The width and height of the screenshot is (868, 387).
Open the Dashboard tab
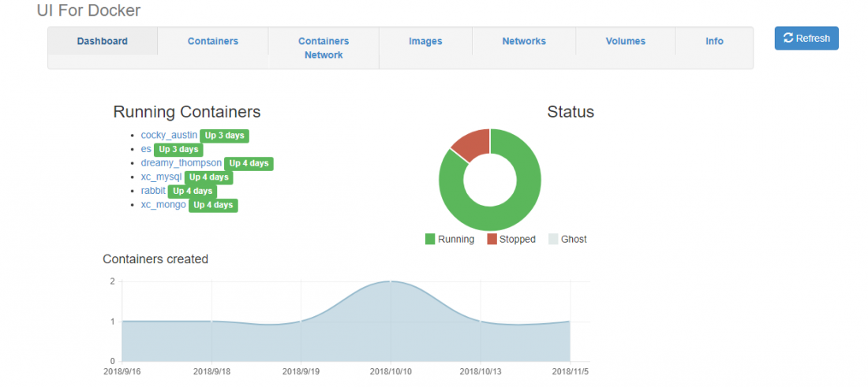pos(103,41)
